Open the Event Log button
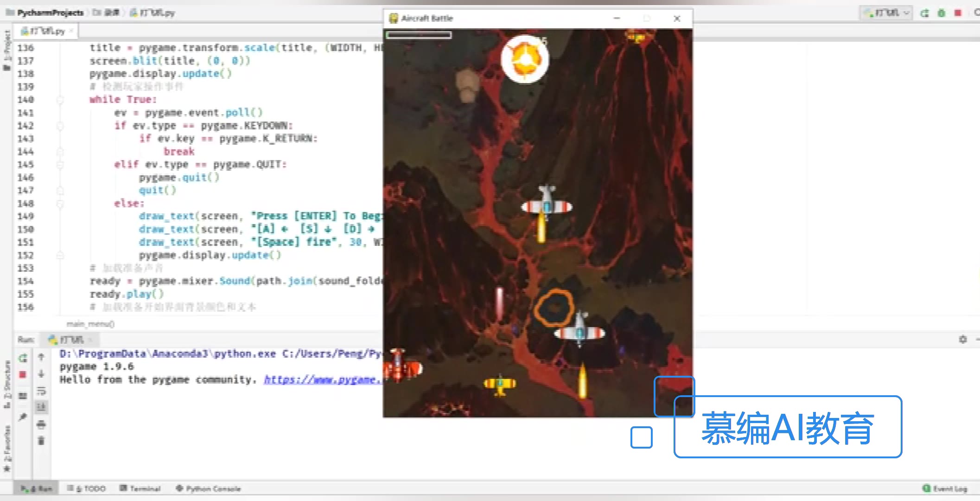This screenshot has height=501, width=980. click(x=945, y=488)
